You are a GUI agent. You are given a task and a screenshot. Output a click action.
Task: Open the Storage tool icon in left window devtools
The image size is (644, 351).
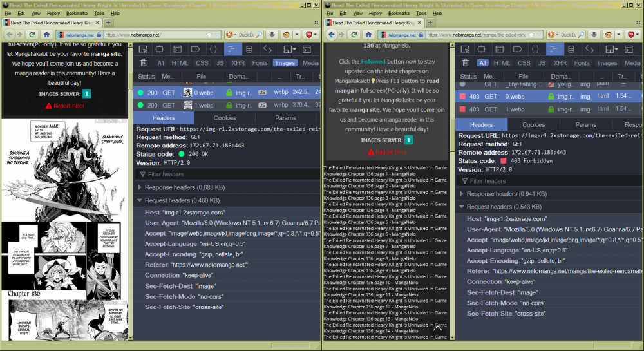coord(249,50)
